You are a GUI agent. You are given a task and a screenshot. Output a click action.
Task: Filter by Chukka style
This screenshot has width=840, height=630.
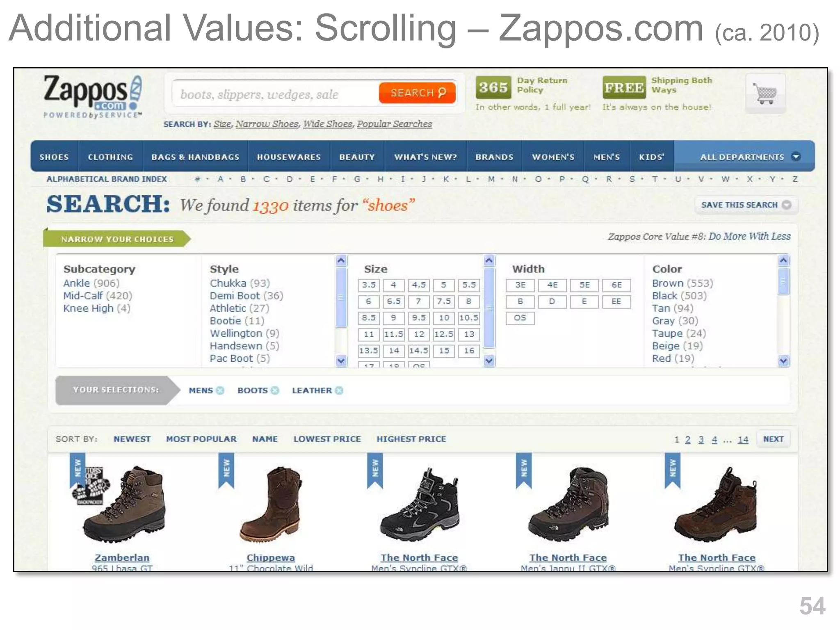tap(240, 283)
